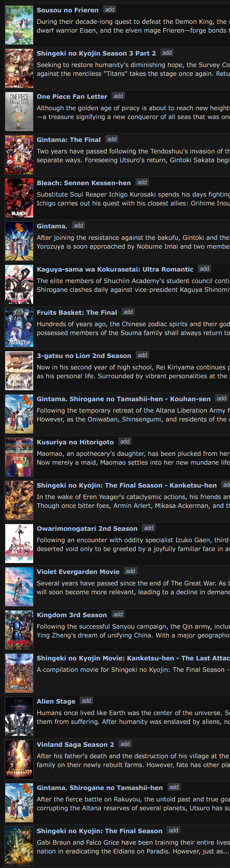Click add beside 3-gatsu no Lion 2nd Season
This screenshot has height=868, width=230.
(x=142, y=355)
